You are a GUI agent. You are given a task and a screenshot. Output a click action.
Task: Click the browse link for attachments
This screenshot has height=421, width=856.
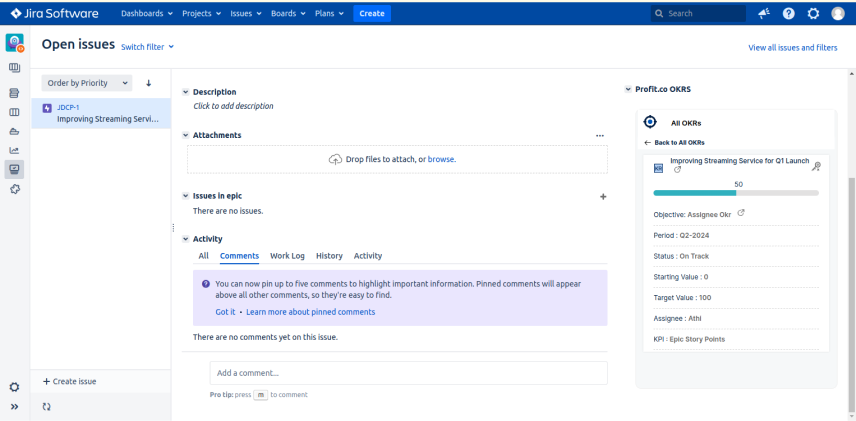pos(442,159)
